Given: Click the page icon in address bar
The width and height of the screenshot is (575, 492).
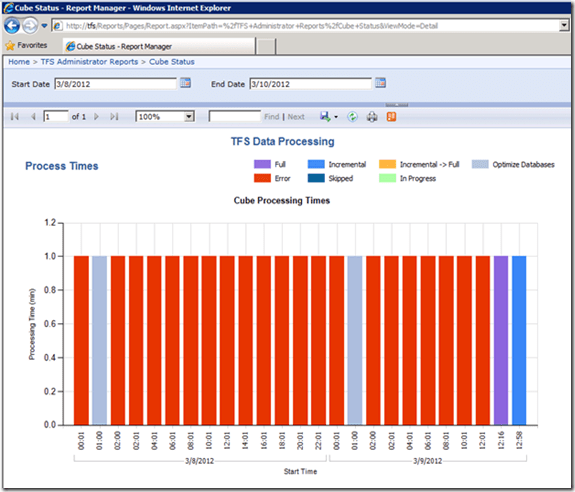Looking at the screenshot, I should [x=58, y=26].
